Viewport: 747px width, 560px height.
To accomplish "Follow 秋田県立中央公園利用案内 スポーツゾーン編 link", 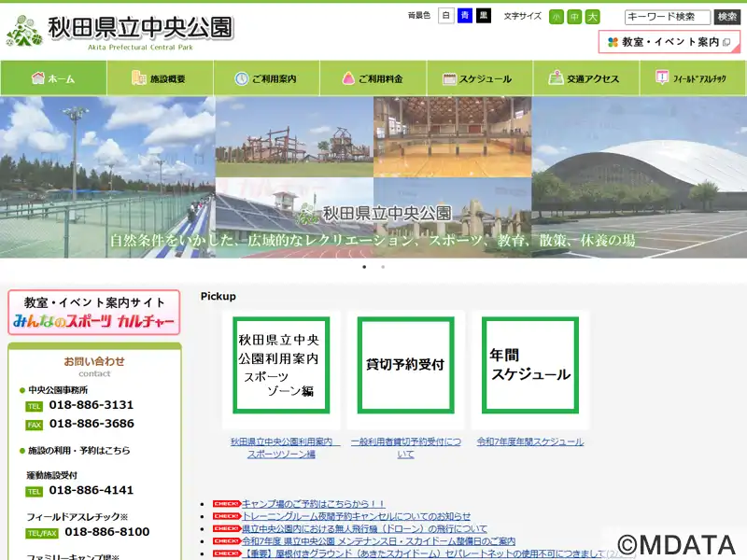I will pos(285,448).
